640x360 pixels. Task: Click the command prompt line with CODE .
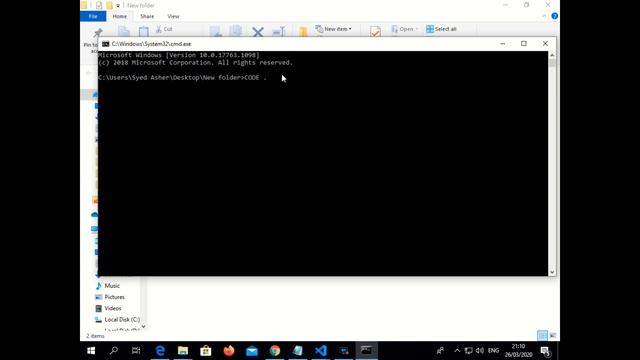click(182, 78)
